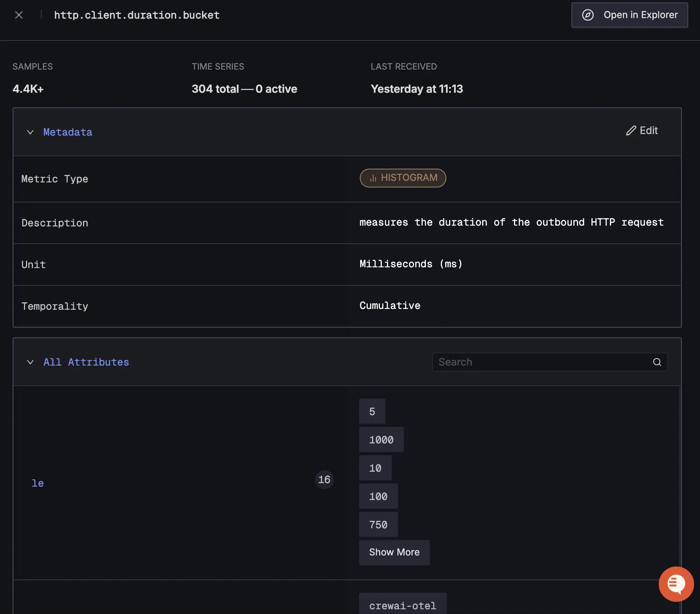The image size is (700, 614).
Task: Click the Edit link for Metadata
Action: 648,131
